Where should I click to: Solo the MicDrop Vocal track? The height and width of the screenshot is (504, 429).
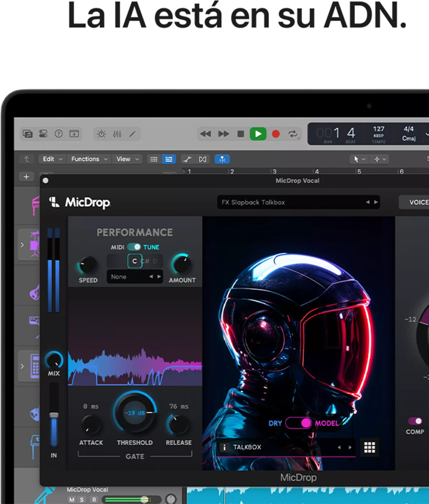[82, 500]
